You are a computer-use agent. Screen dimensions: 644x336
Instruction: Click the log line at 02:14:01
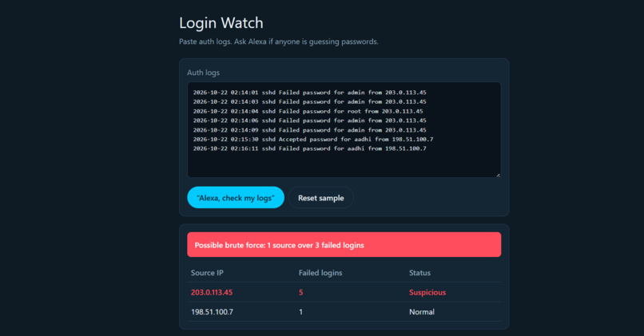click(x=310, y=93)
